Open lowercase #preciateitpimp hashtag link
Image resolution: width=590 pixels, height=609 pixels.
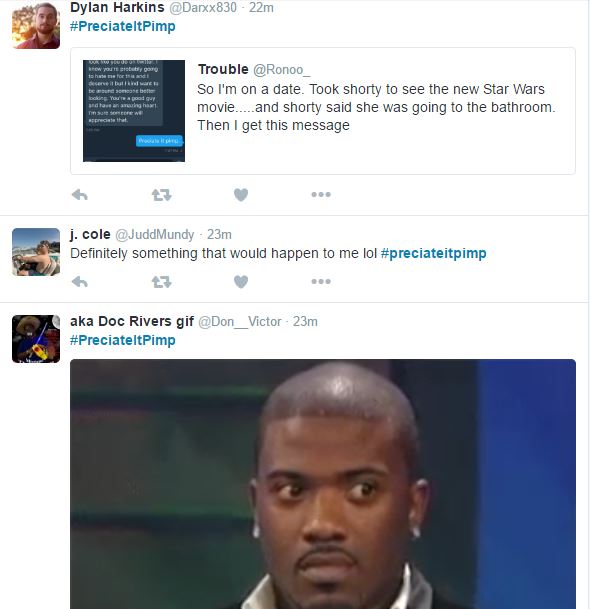click(433, 253)
